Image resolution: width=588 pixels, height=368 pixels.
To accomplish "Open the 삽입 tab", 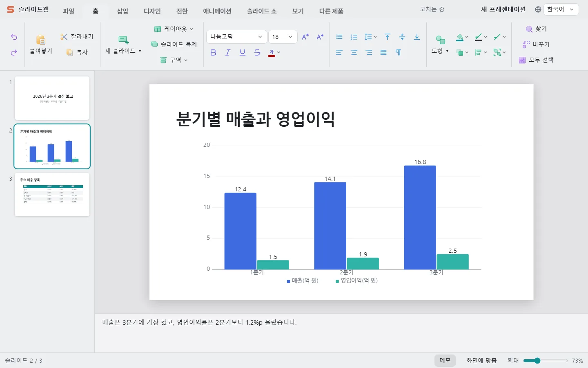I will pyautogui.click(x=122, y=11).
